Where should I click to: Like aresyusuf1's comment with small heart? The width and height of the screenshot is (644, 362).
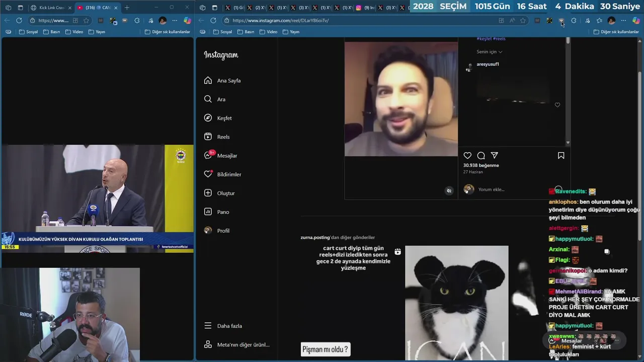(557, 105)
